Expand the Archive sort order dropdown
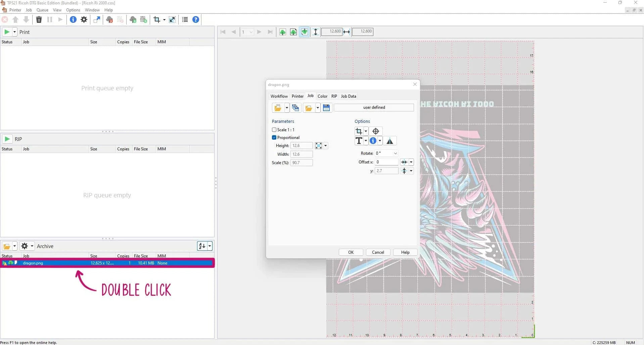This screenshot has width=644, height=345. pyautogui.click(x=210, y=246)
